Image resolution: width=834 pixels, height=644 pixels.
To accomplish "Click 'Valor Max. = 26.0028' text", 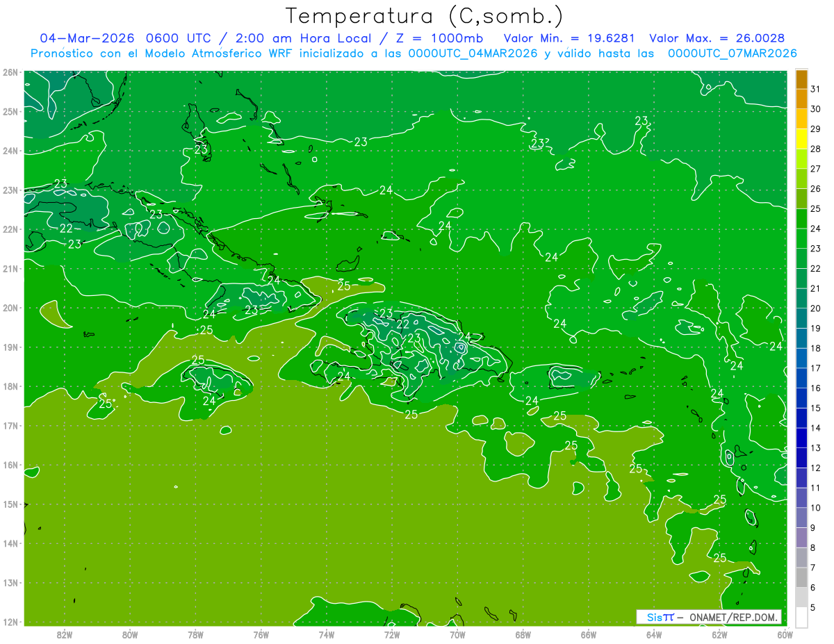I will [716, 38].
